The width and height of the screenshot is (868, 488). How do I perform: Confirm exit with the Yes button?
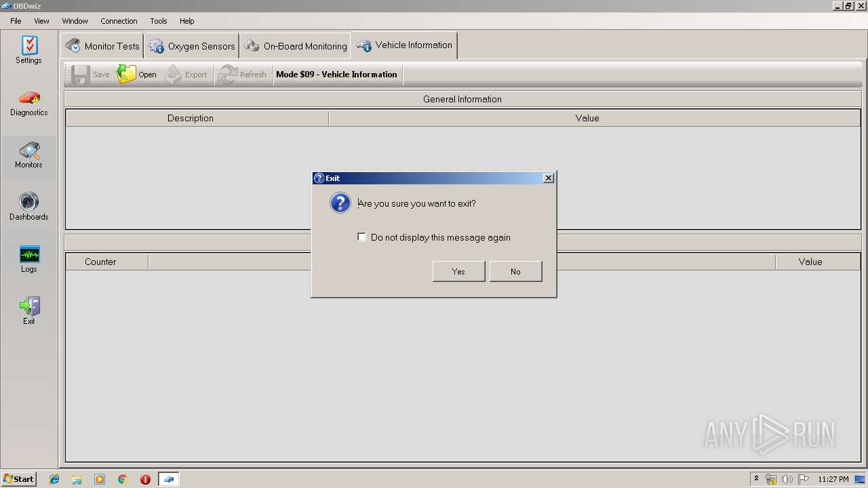[458, 271]
